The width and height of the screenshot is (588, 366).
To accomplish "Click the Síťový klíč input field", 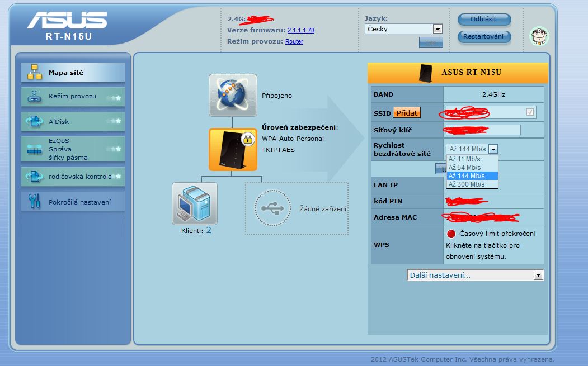I will point(482,130).
